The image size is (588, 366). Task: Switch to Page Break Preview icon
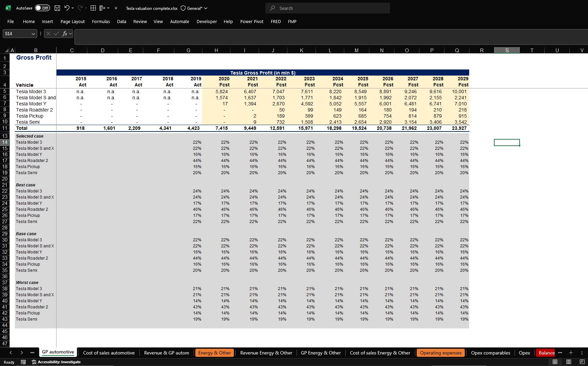tap(582, 362)
